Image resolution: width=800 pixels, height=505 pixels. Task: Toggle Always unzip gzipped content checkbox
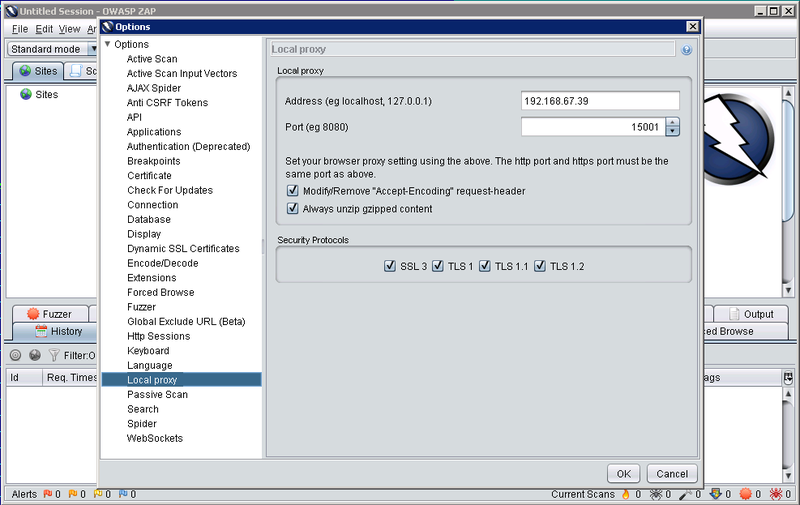coord(292,208)
